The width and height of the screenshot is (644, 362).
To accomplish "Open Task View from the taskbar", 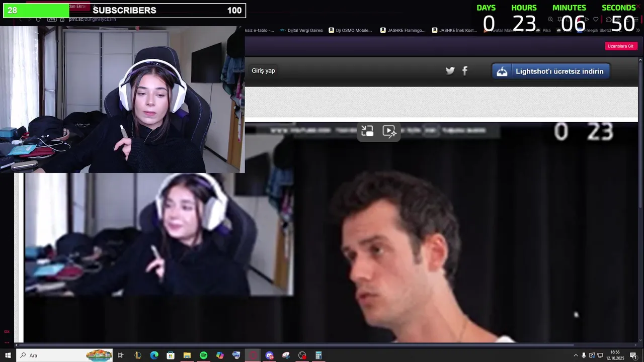I will click(121, 355).
